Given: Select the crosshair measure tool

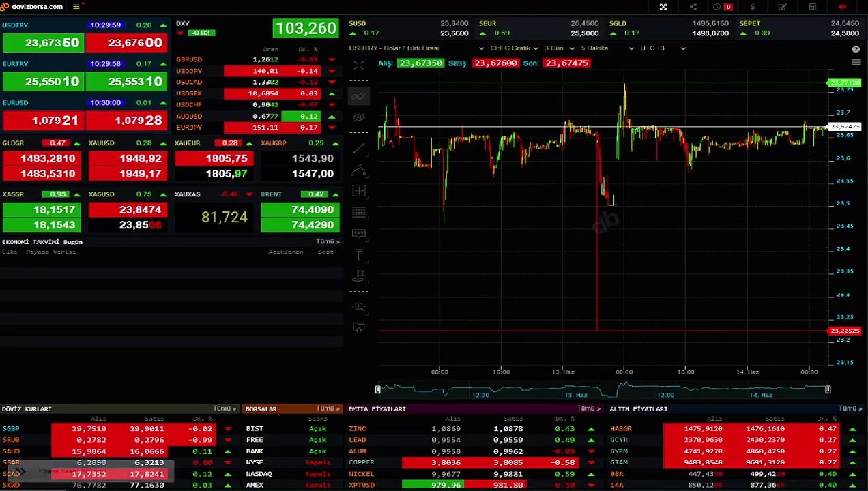Looking at the screenshot, I should point(359,191).
